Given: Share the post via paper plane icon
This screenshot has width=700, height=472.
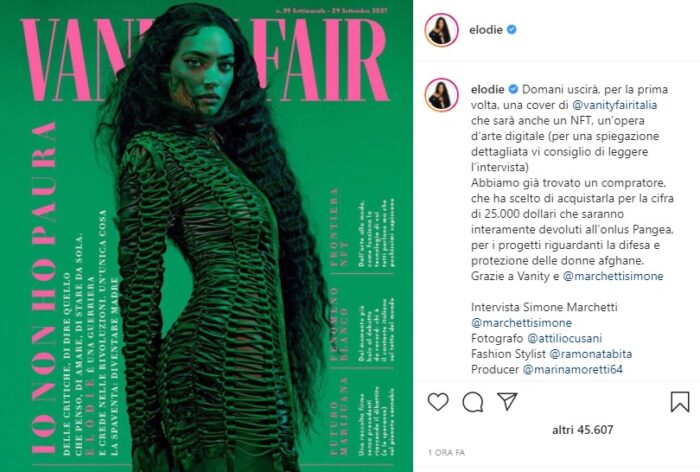Looking at the screenshot, I should [x=507, y=401].
